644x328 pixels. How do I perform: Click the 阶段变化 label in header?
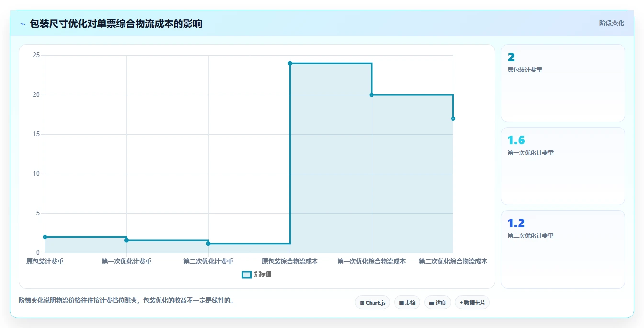(611, 23)
